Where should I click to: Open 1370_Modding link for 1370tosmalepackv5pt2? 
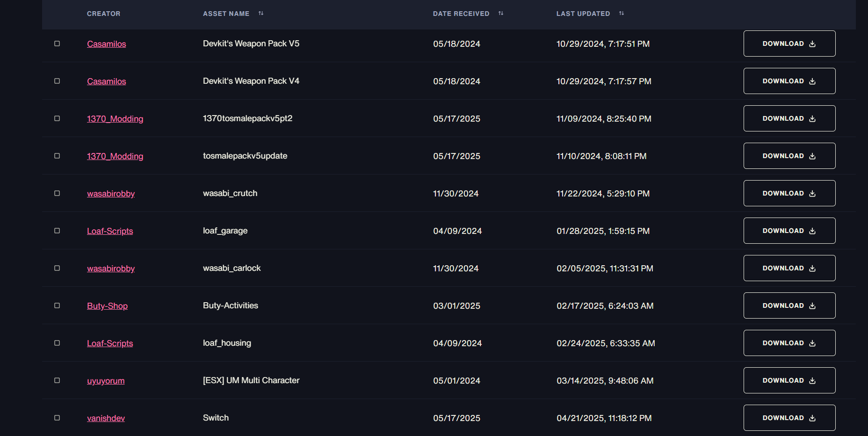tap(115, 119)
